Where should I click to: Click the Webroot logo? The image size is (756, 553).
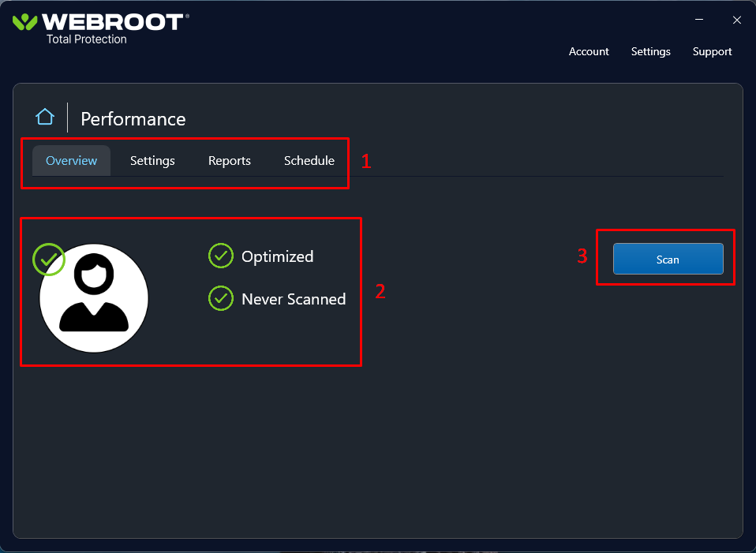(x=101, y=22)
